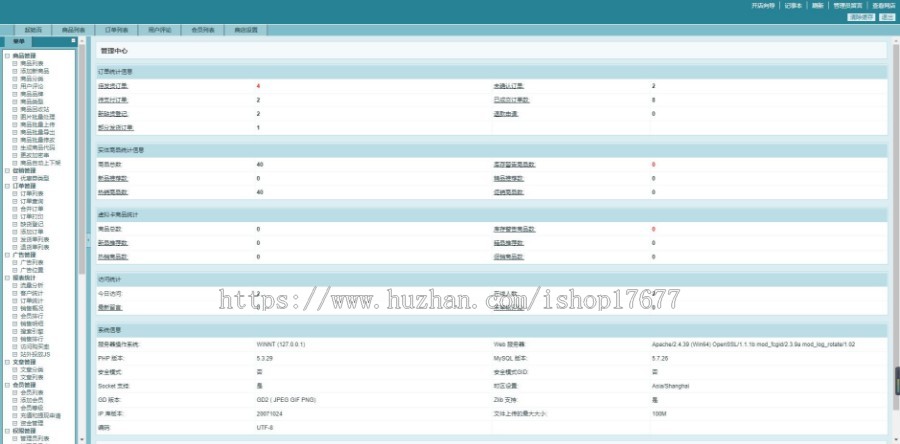Collapse the 订单管理 tree group
The image size is (900, 444).
coord(7,186)
